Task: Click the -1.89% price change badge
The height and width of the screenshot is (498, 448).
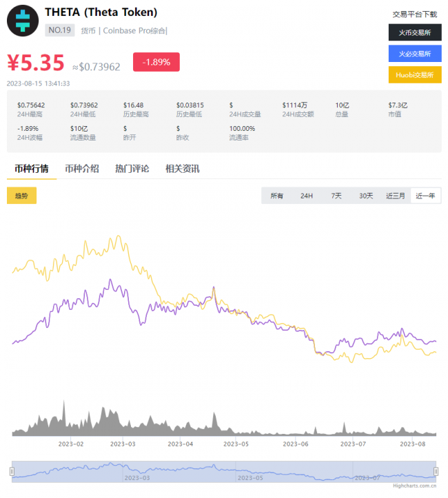Action: pos(156,62)
